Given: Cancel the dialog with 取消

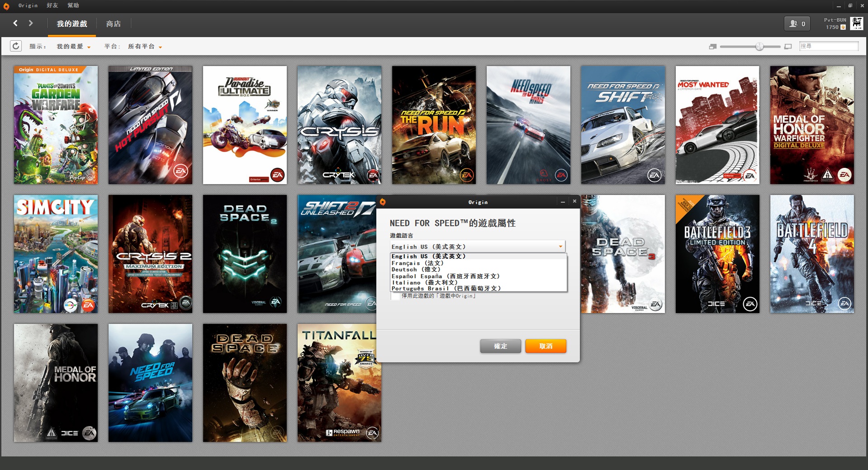Looking at the screenshot, I should click(546, 346).
